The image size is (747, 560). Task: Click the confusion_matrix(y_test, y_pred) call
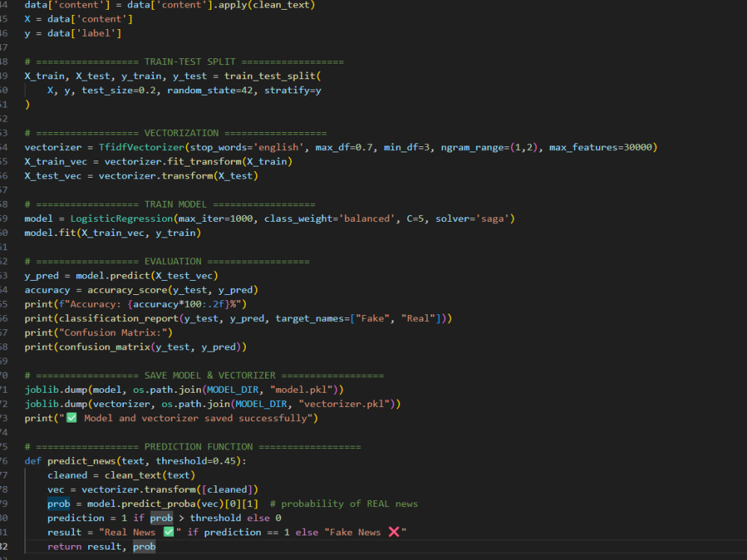point(150,347)
